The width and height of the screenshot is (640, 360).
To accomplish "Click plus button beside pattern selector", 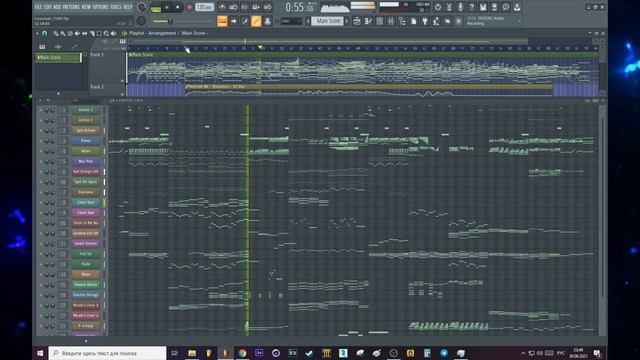I will [x=347, y=21].
